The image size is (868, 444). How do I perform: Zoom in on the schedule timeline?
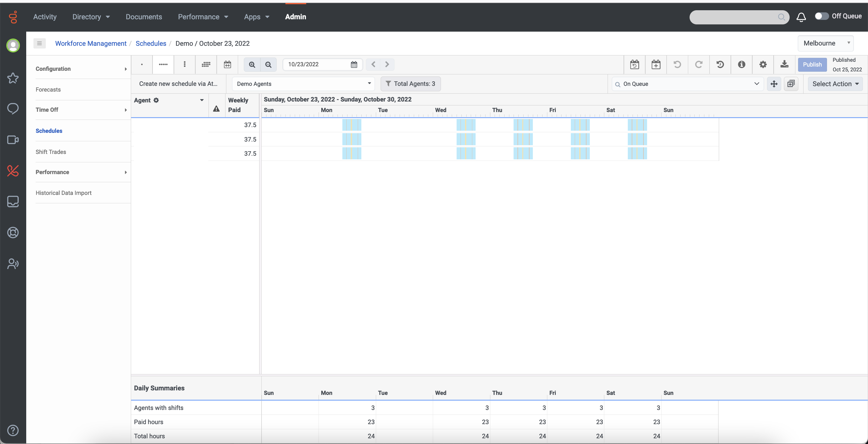point(252,64)
